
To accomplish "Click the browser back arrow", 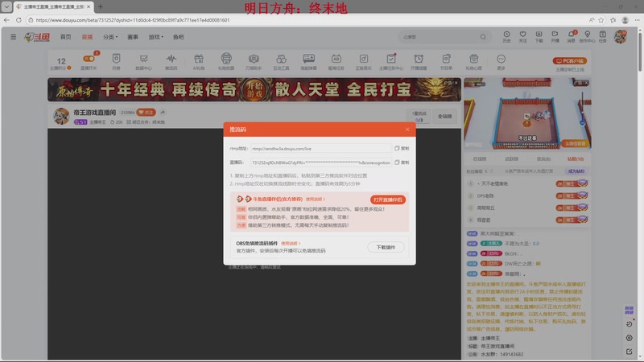I will click(6, 19).
